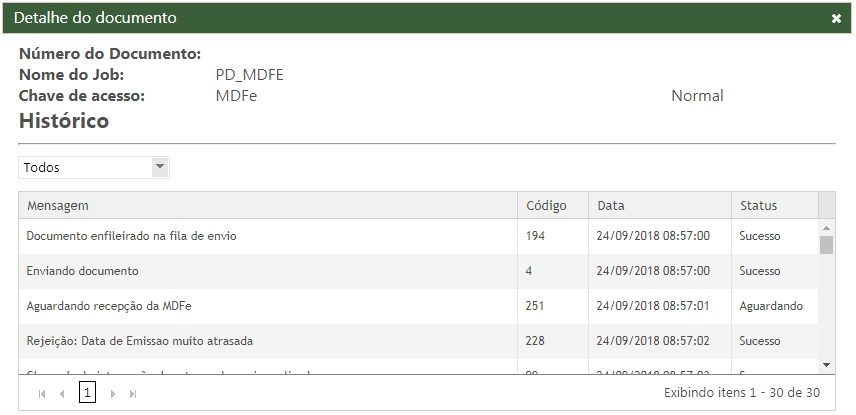Select page 1 in pager
The width and height of the screenshot is (856, 415).
[87, 394]
